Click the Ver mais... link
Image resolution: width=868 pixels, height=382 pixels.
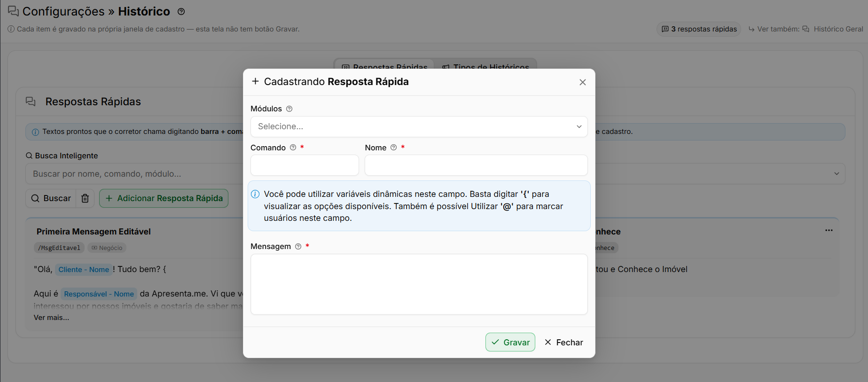click(51, 318)
